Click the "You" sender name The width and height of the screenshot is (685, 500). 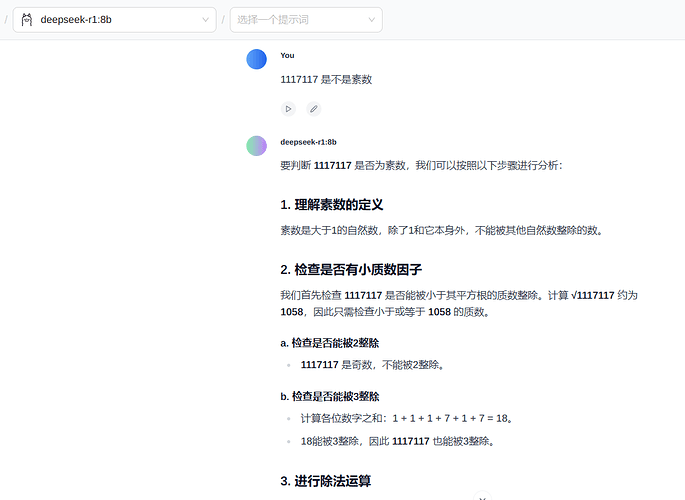coord(287,55)
